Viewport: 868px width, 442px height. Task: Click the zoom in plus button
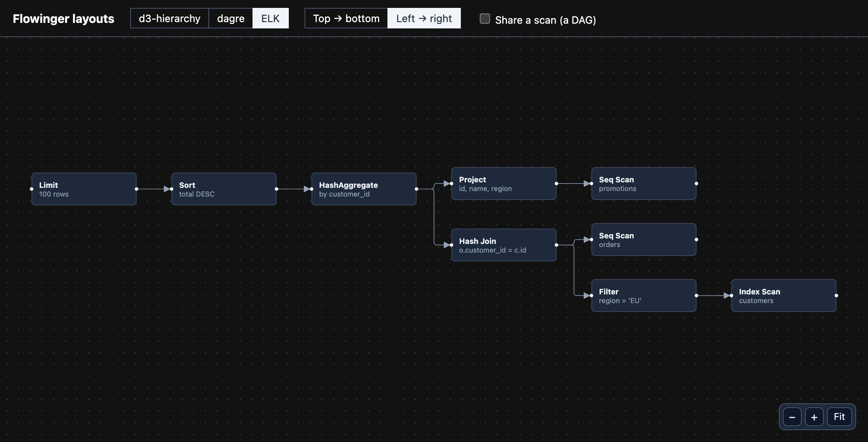[814, 417]
